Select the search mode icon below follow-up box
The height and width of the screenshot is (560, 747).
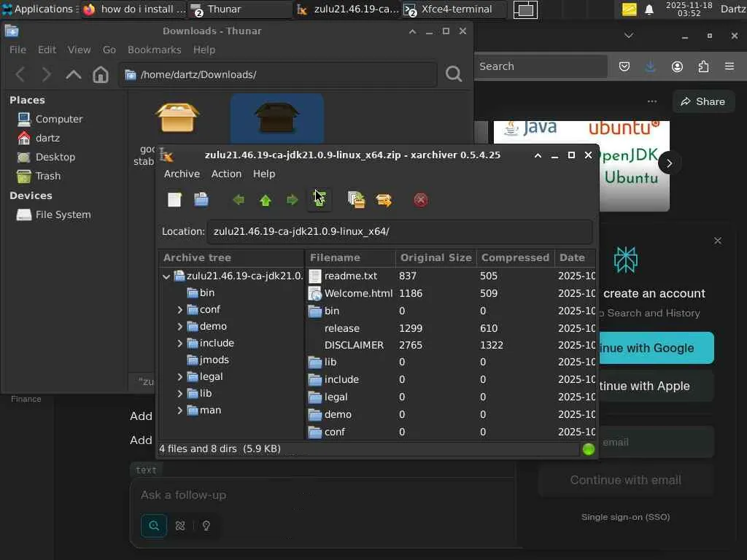pyautogui.click(x=154, y=526)
